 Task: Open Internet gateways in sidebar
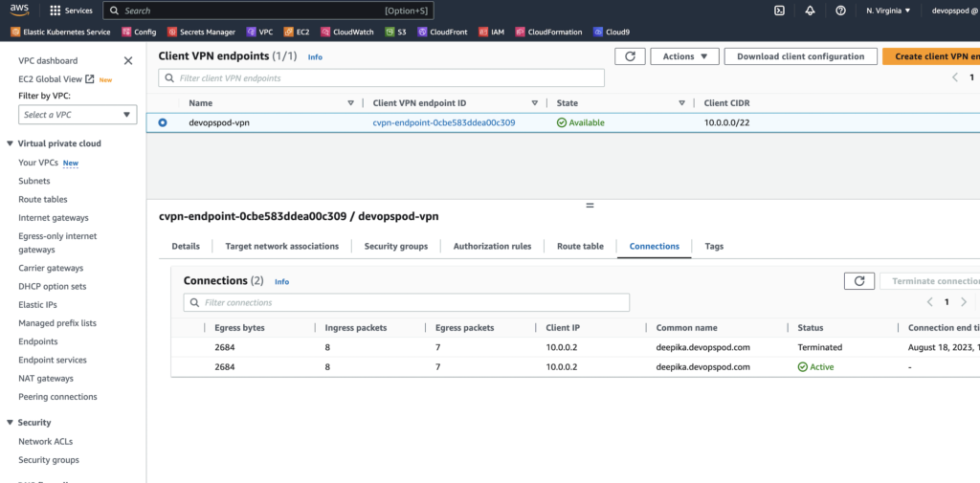(54, 218)
